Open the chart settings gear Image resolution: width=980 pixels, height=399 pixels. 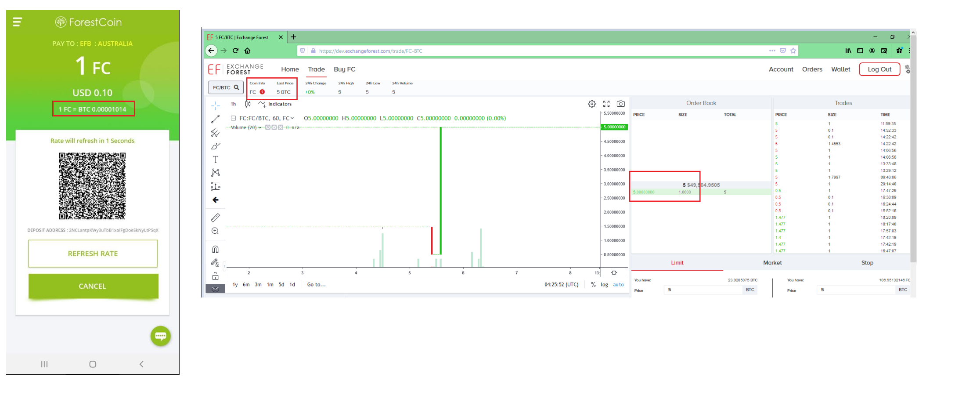(x=592, y=104)
